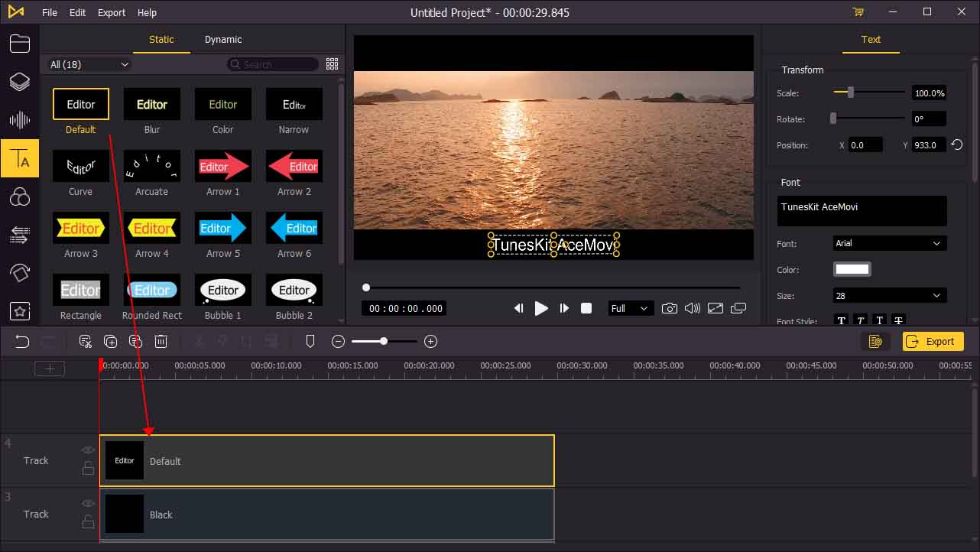Delete the selected clip with trash icon

(161, 342)
